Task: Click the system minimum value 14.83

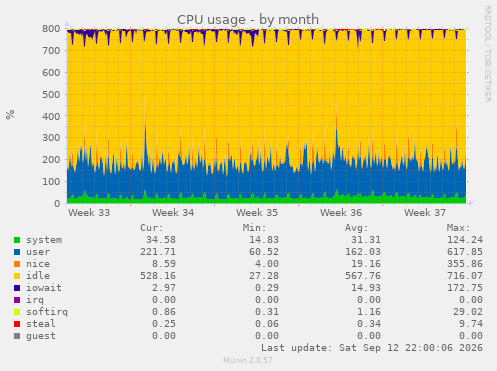Action: [x=263, y=240]
